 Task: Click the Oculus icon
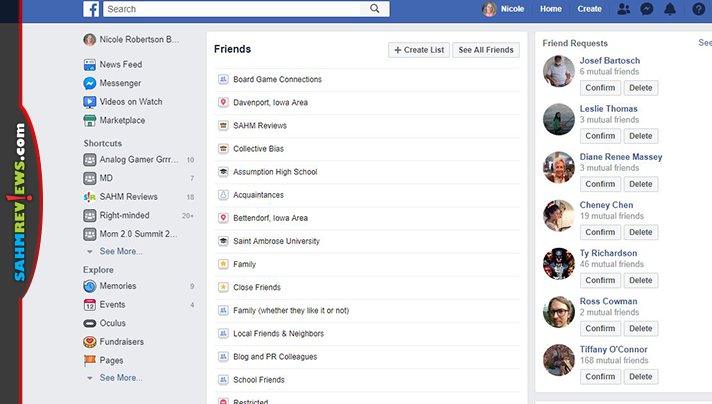pyautogui.click(x=89, y=323)
